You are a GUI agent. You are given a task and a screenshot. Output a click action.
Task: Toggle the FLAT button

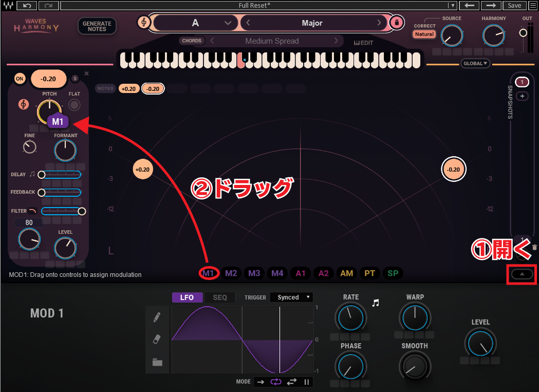pos(75,105)
